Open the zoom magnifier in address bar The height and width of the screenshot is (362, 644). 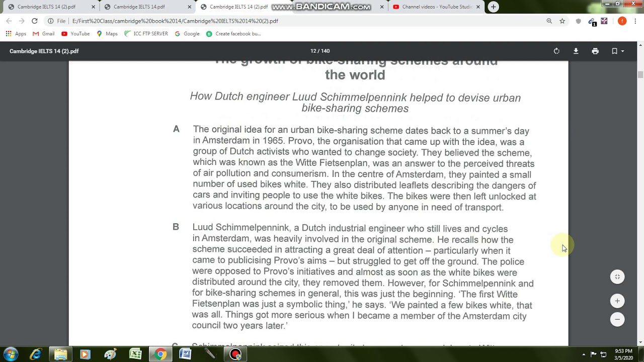tap(549, 21)
